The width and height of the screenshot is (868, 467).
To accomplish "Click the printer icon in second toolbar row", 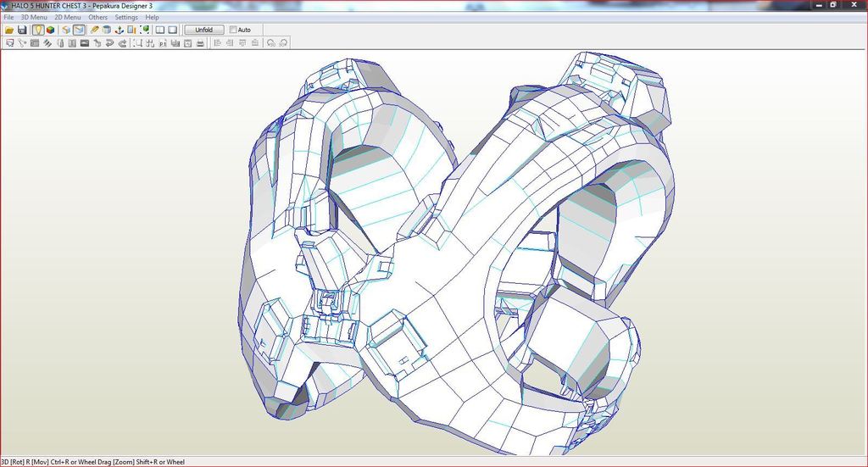I will (x=200, y=43).
